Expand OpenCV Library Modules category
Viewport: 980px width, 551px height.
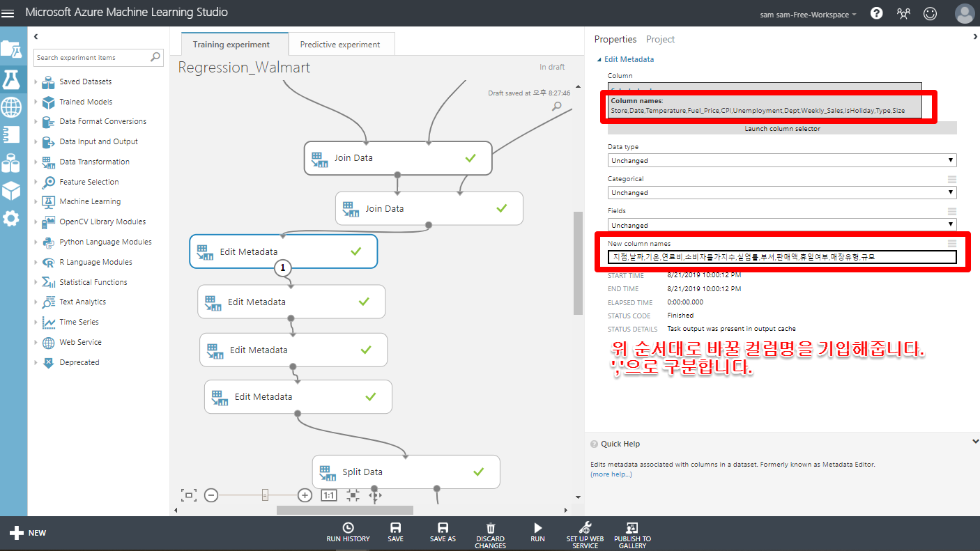pyautogui.click(x=36, y=222)
